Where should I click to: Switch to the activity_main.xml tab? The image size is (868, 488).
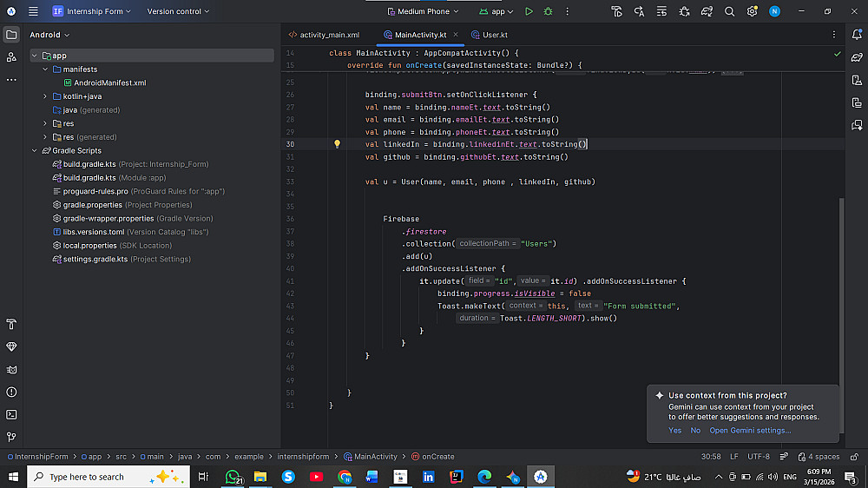tap(329, 35)
